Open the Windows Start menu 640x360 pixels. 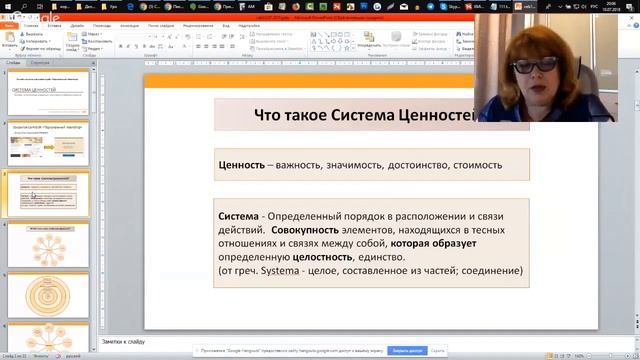[x=7, y=7]
